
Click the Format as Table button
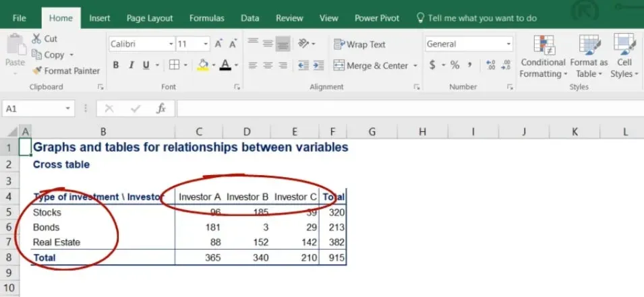[x=589, y=57]
